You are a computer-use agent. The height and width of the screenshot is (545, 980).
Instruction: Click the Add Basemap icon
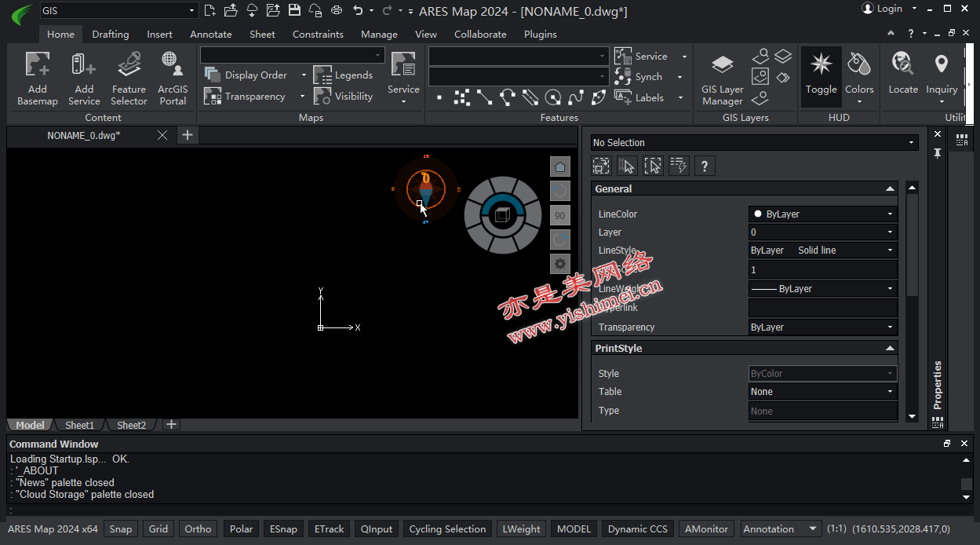tap(37, 64)
